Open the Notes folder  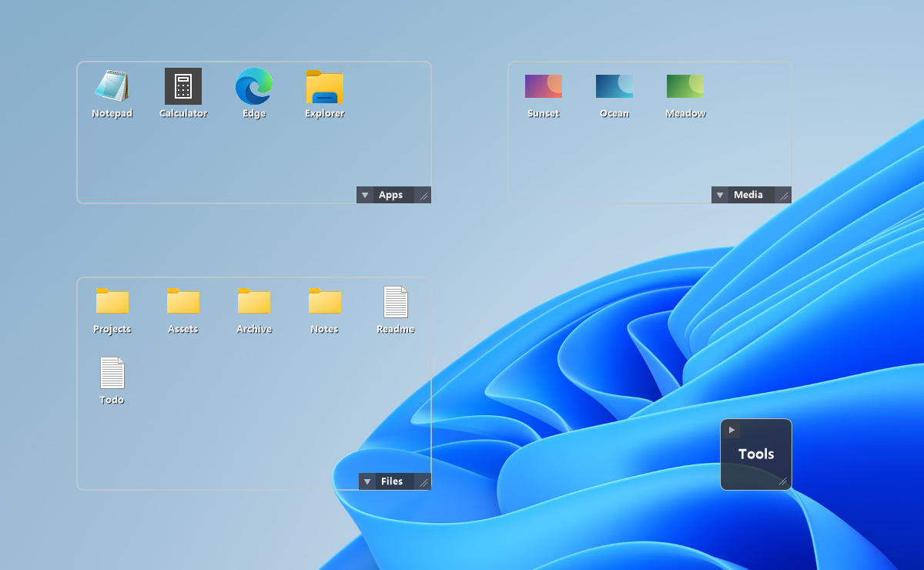(325, 302)
